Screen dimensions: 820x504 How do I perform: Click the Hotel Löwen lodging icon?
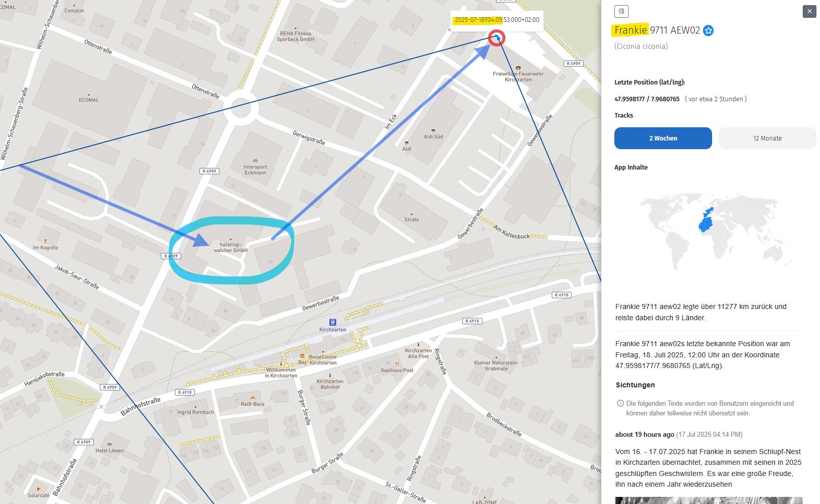pos(109,444)
